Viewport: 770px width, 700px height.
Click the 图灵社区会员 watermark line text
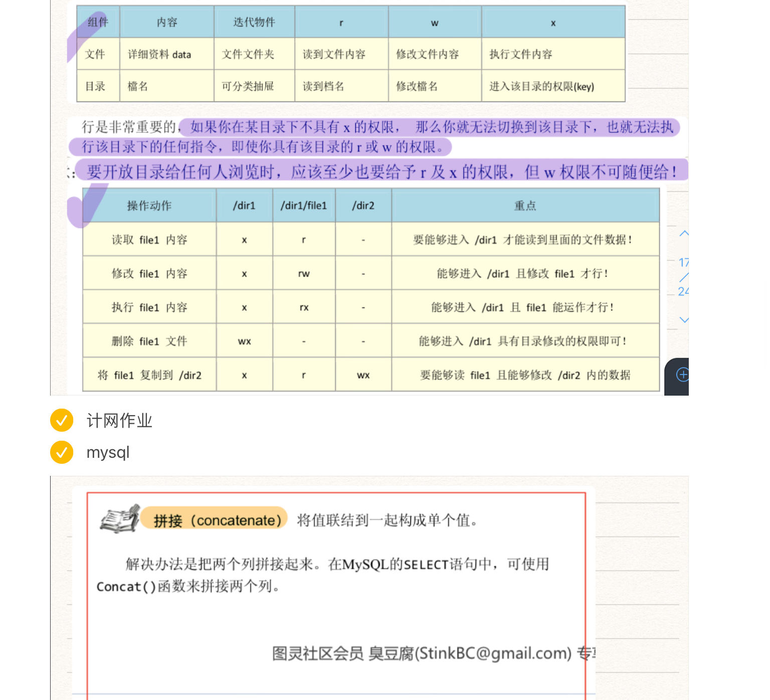[434, 653]
